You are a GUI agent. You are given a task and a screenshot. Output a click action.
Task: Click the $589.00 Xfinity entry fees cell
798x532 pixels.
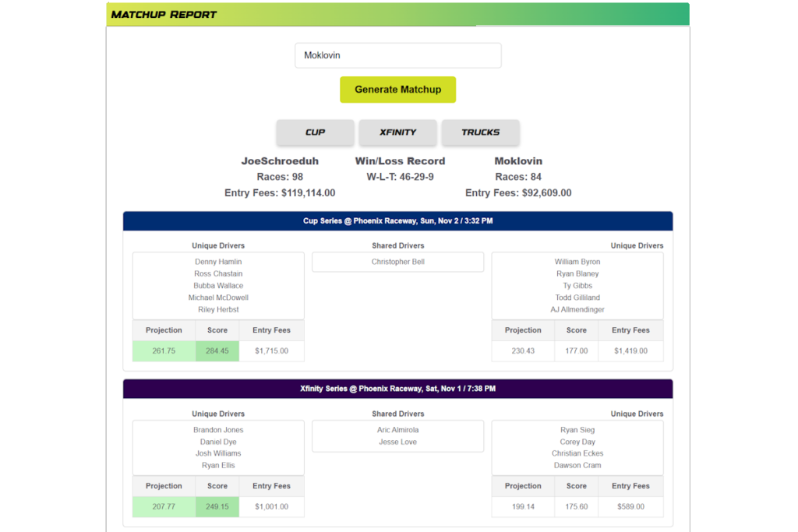[x=630, y=507]
